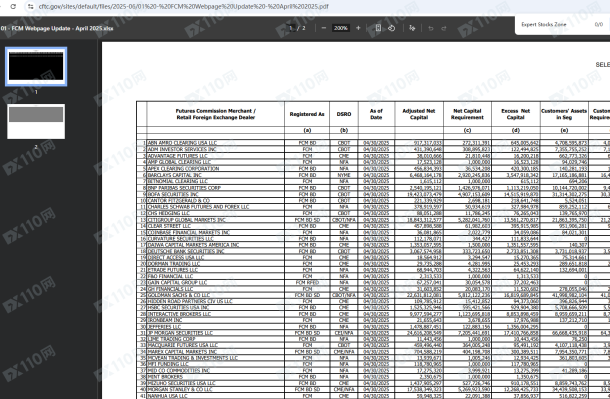
Task: Click the fit to page icon
Action: pyautogui.click(x=378, y=28)
